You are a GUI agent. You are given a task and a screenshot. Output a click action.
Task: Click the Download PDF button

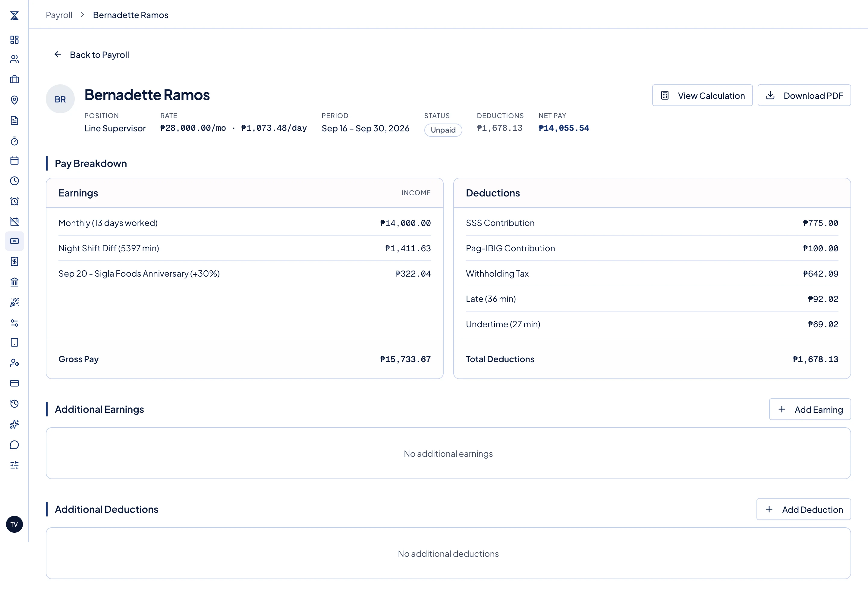tap(804, 96)
